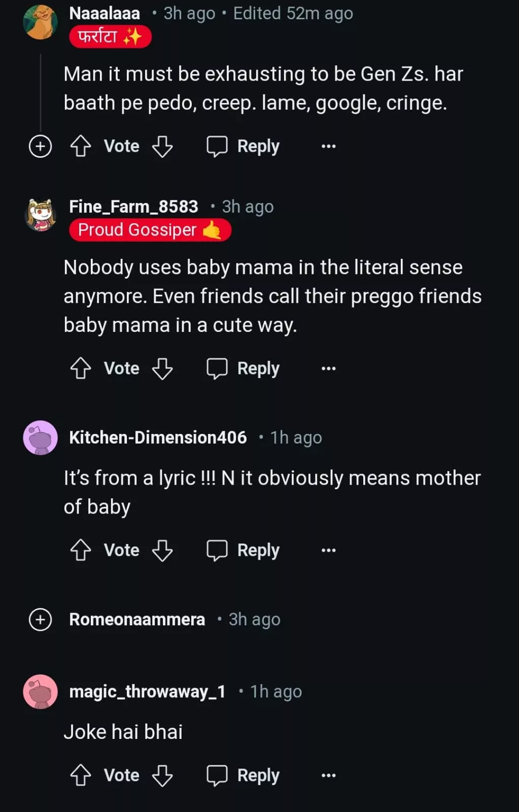Expand replies under Naaalaaa's comment
The width and height of the screenshot is (519, 812).
coord(41,146)
